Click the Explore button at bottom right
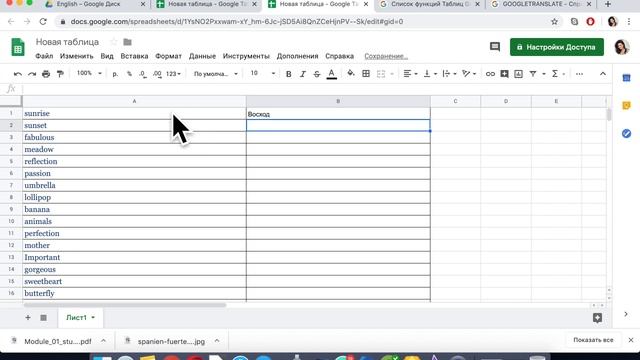Viewport: 640px width, 360px height. point(598,318)
